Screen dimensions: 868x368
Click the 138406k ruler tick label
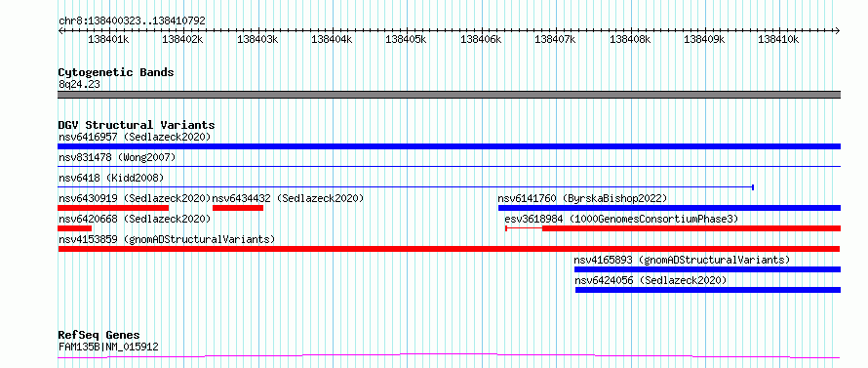tap(481, 39)
